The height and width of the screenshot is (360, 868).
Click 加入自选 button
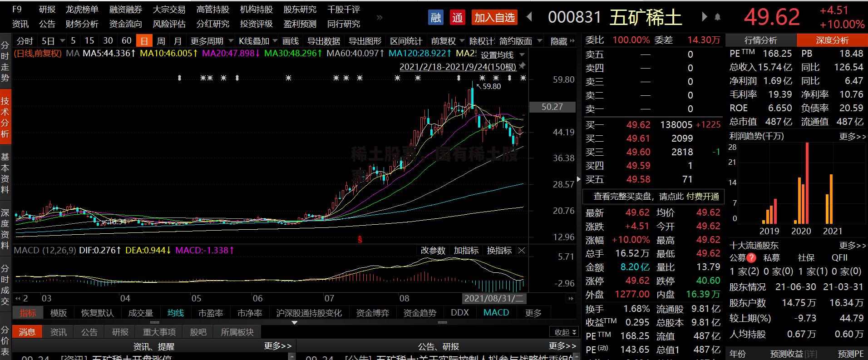coord(495,18)
